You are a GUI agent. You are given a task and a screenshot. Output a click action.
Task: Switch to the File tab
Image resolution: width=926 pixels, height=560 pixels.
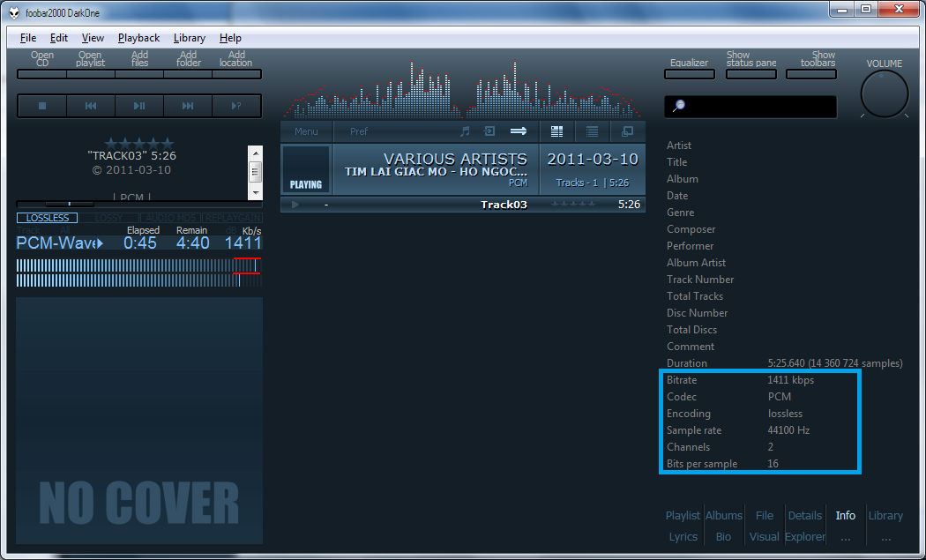[x=765, y=515]
